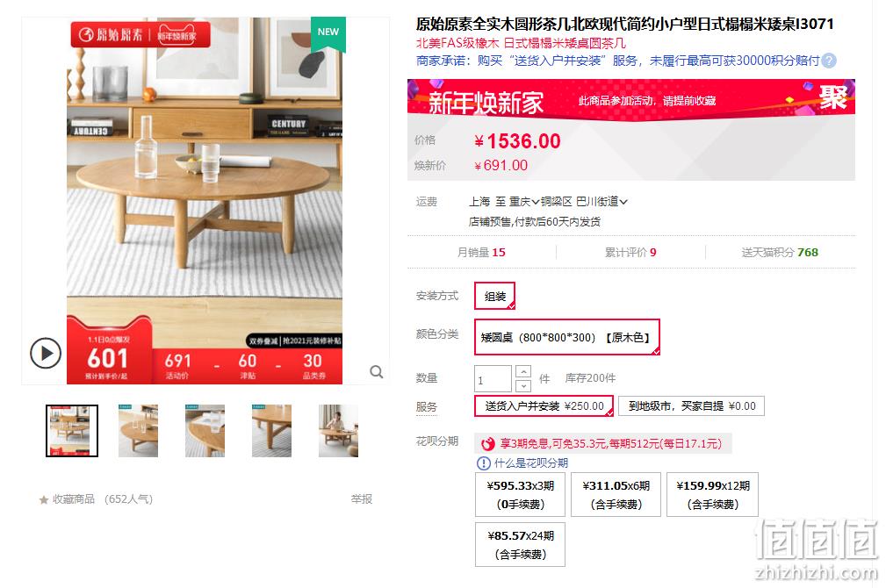
Task: Click the quantity input field
Action: pyautogui.click(x=493, y=379)
